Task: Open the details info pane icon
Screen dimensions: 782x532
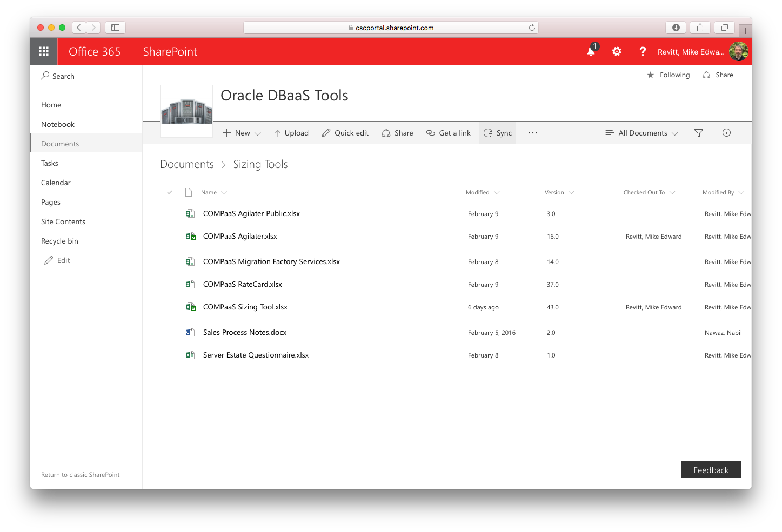Action: tap(726, 133)
